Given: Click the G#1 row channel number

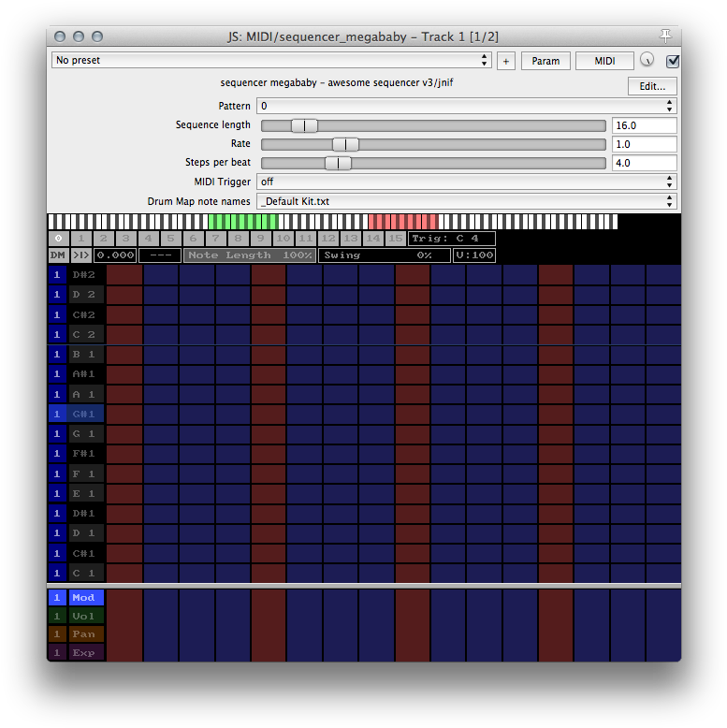Looking at the screenshot, I should [x=57, y=414].
